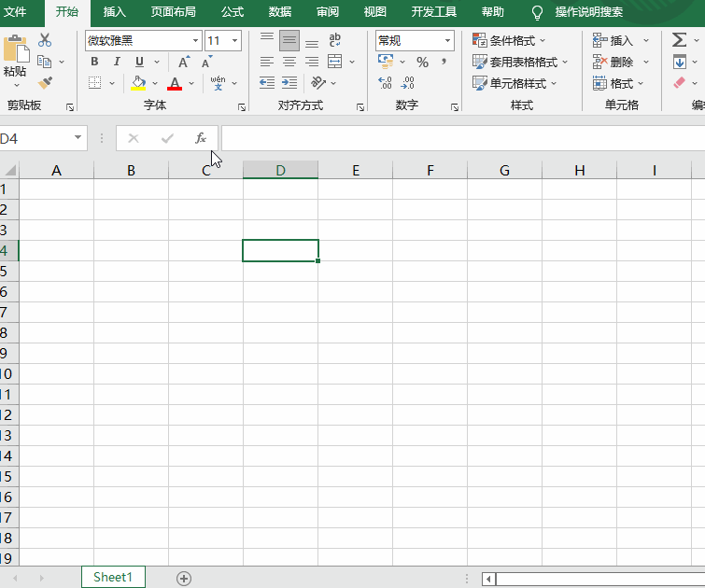Screen dimensions: 705x588
Task: Open number format dropdown 常规
Action: coord(447,41)
